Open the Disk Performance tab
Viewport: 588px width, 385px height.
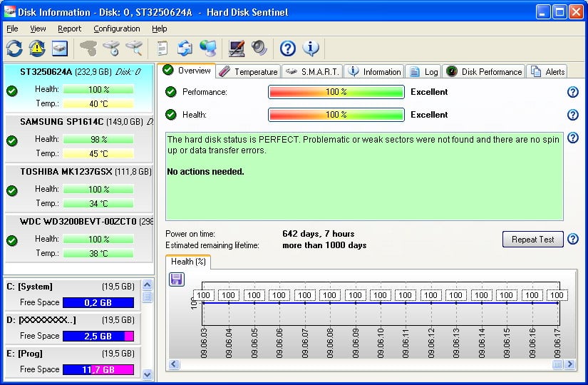coord(484,71)
